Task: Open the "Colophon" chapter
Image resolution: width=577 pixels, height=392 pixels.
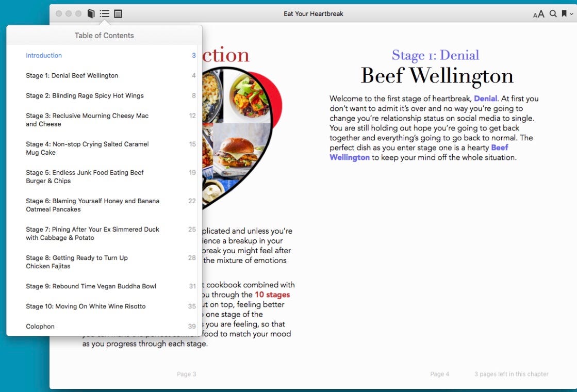Action: (40, 326)
